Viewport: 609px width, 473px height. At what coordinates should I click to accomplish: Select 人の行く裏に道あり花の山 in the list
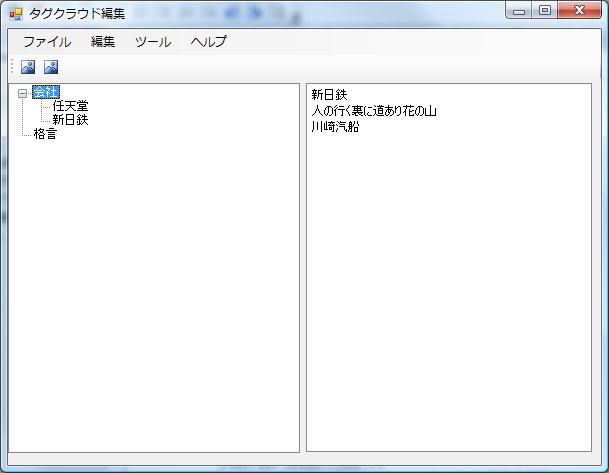pyautogui.click(x=374, y=111)
